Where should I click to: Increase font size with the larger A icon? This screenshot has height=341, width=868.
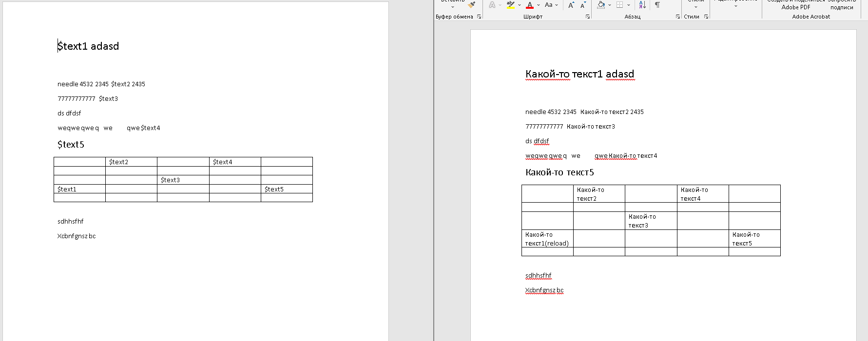pyautogui.click(x=571, y=5)
